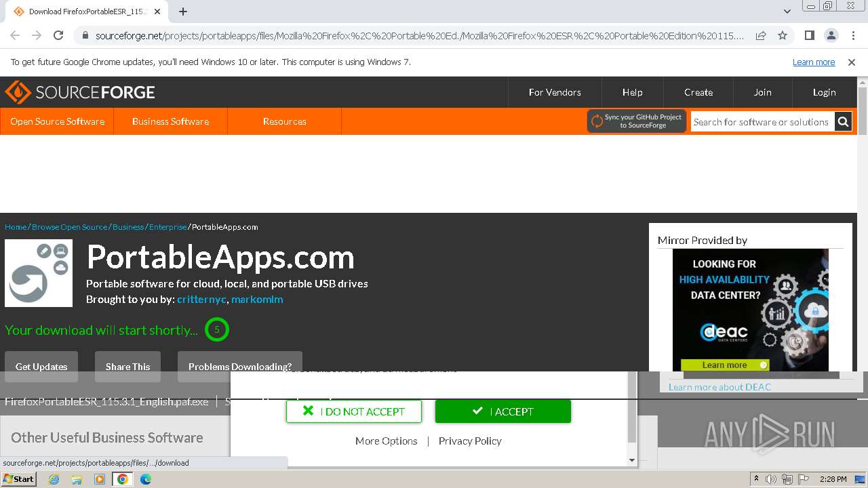
Task: Open the Windows Start button
Action: coord(18,479)
